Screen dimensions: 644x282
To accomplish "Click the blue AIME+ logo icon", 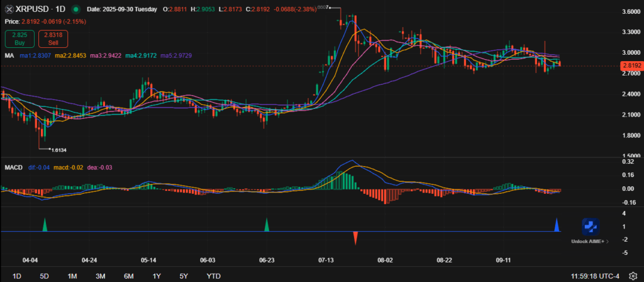I will click(x=588, y=227).
